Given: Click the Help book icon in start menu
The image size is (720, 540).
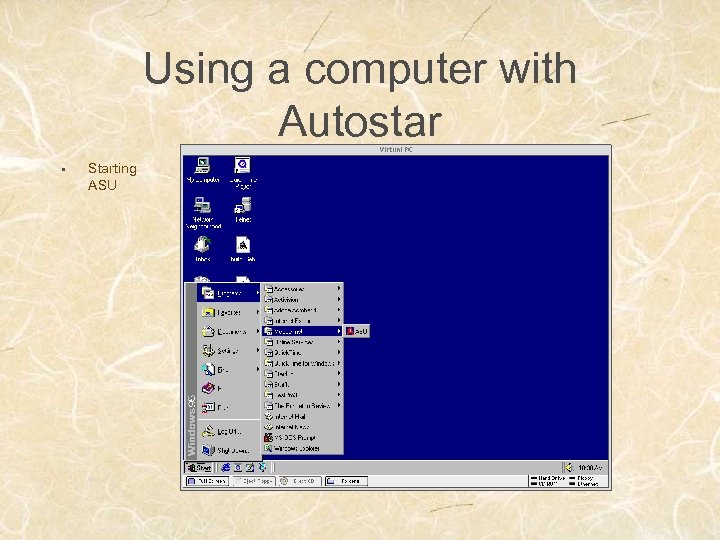Looking at the screenshot, I should 208,388.
